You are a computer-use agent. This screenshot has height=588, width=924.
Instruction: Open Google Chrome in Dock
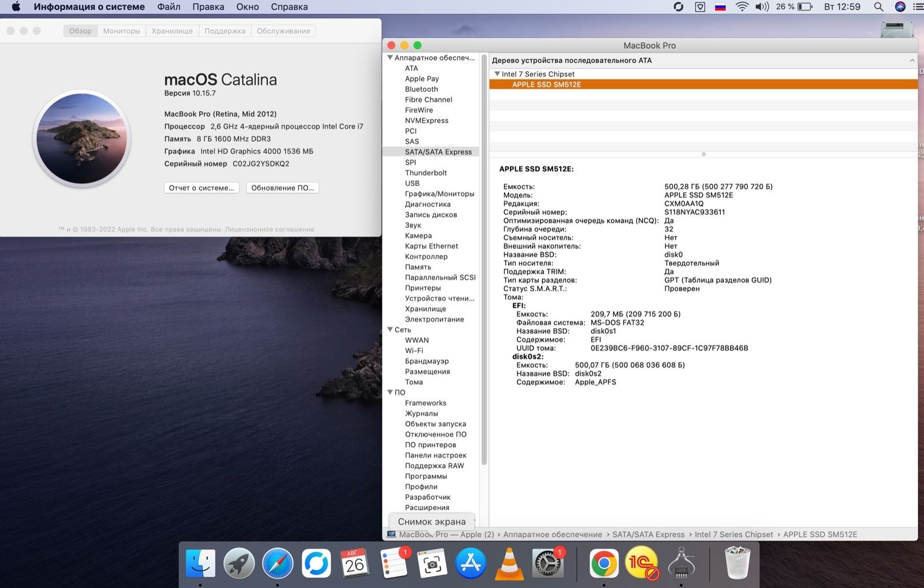pos(603,563)
